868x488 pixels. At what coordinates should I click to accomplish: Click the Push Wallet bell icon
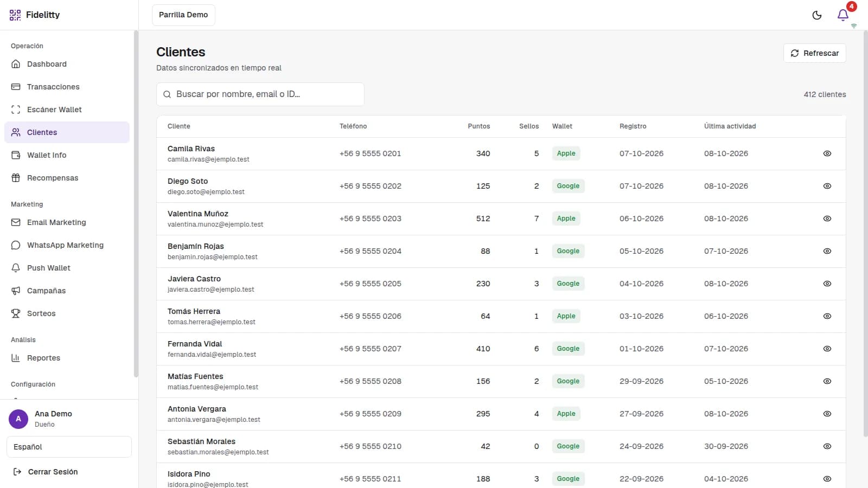16,268
